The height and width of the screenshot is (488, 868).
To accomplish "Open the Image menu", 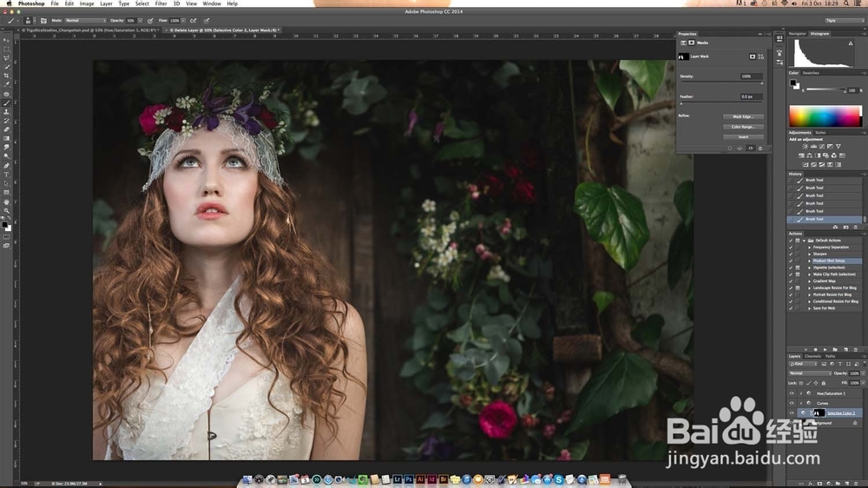I will coord(86,3).
